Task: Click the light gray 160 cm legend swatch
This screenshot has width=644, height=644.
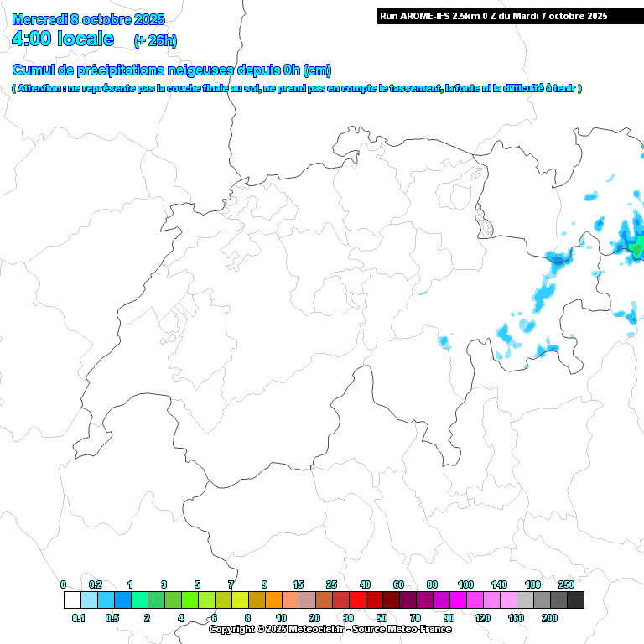Action: coord(525,600)
